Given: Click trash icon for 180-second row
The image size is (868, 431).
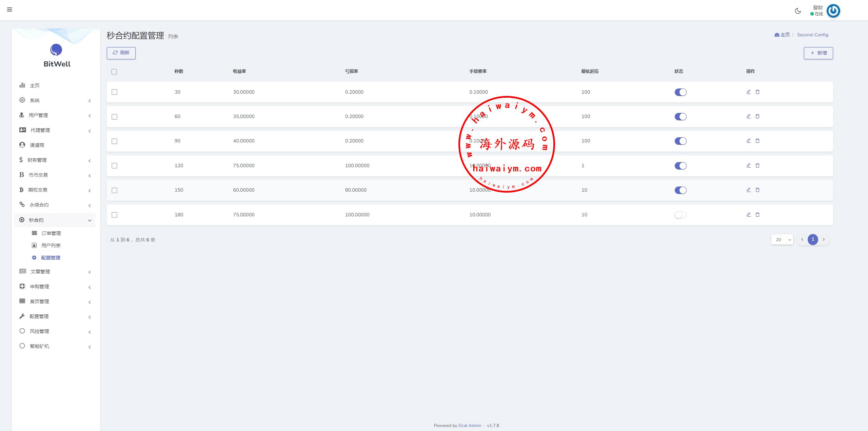Looking at the screenshot, I should tap(757, 215).
